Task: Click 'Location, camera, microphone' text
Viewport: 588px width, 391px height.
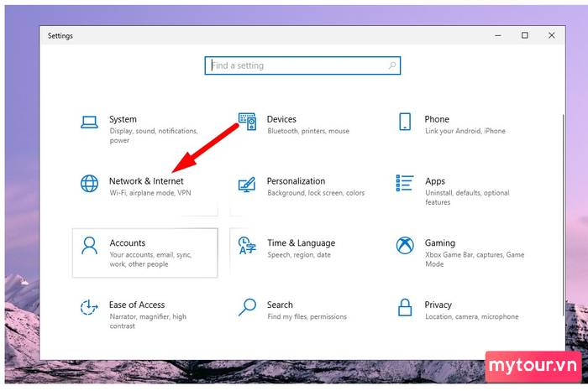Action: (x=472, y=316)
